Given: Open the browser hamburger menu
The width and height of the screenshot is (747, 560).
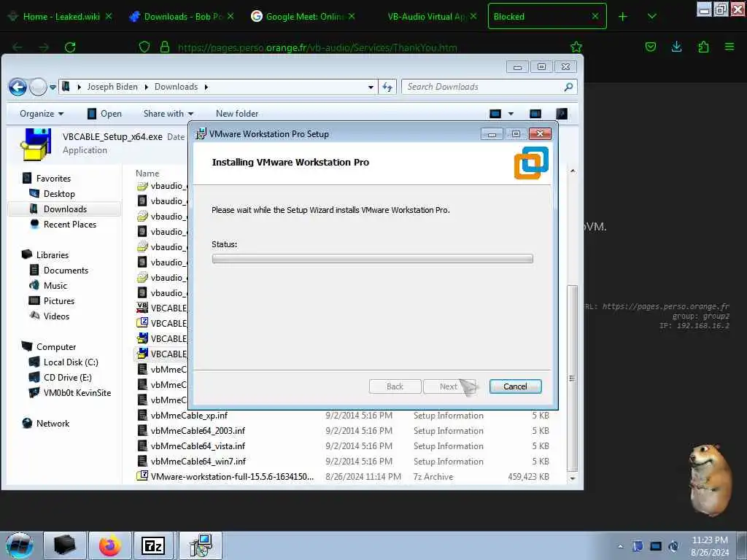Looking at the screenshot, I should click(x=729, y=47).
